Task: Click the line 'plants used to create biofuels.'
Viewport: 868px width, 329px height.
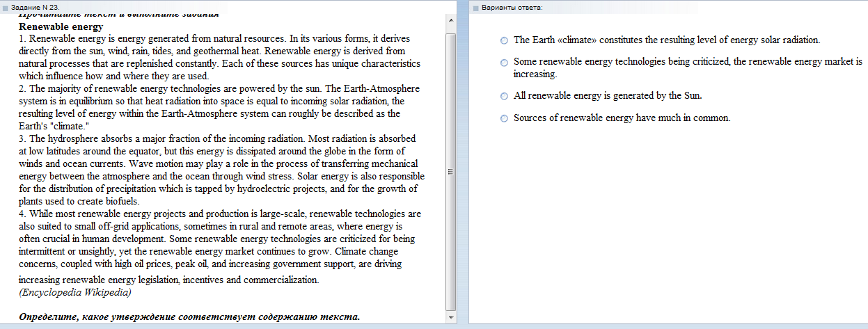Action: pos(79,201)
